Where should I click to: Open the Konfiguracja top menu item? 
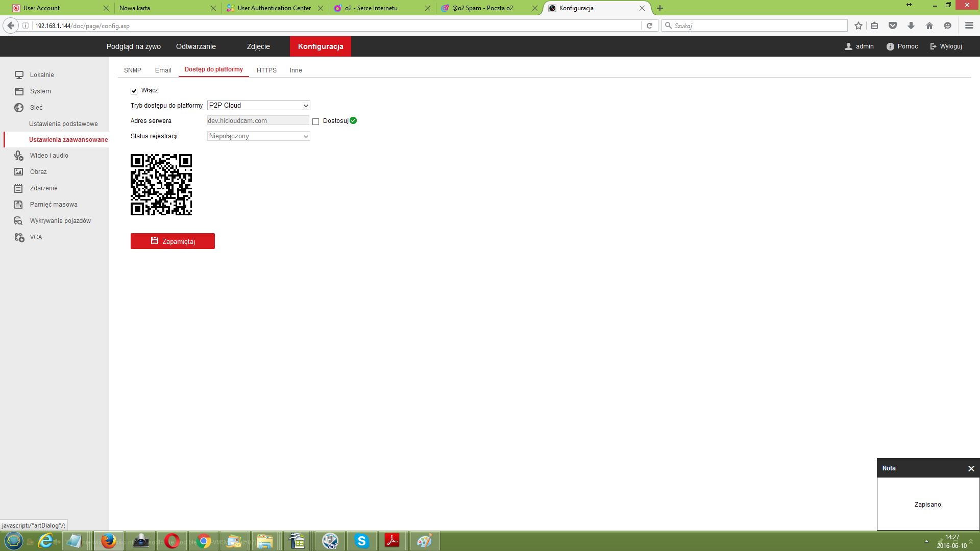tap(321, 46)
